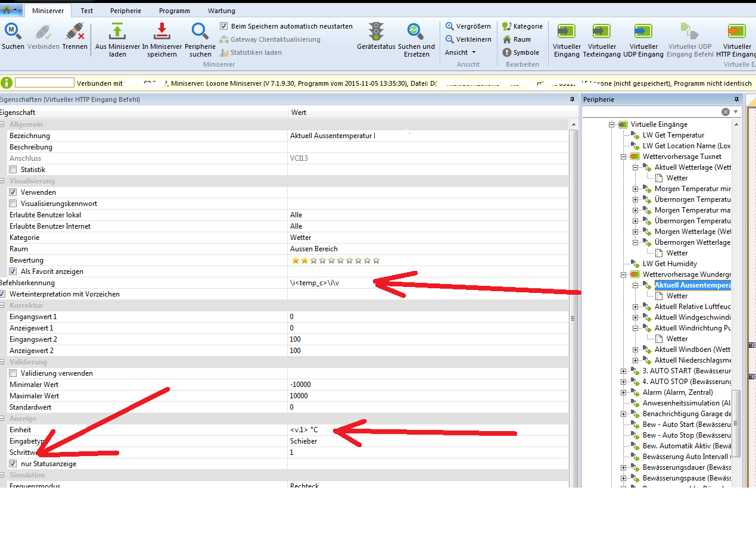Open Suchen und Ersetzen tool
The image size is (756, 543).
tap(416, 32)
